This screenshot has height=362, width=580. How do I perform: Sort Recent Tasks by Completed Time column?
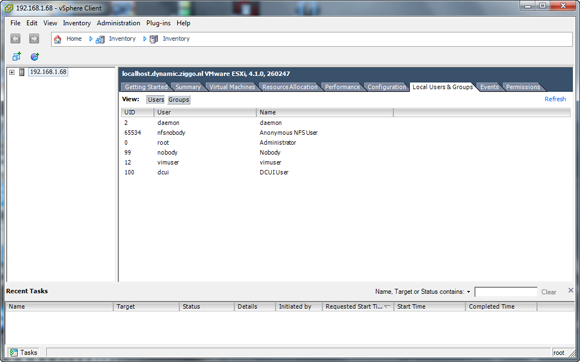coord(501,307)
